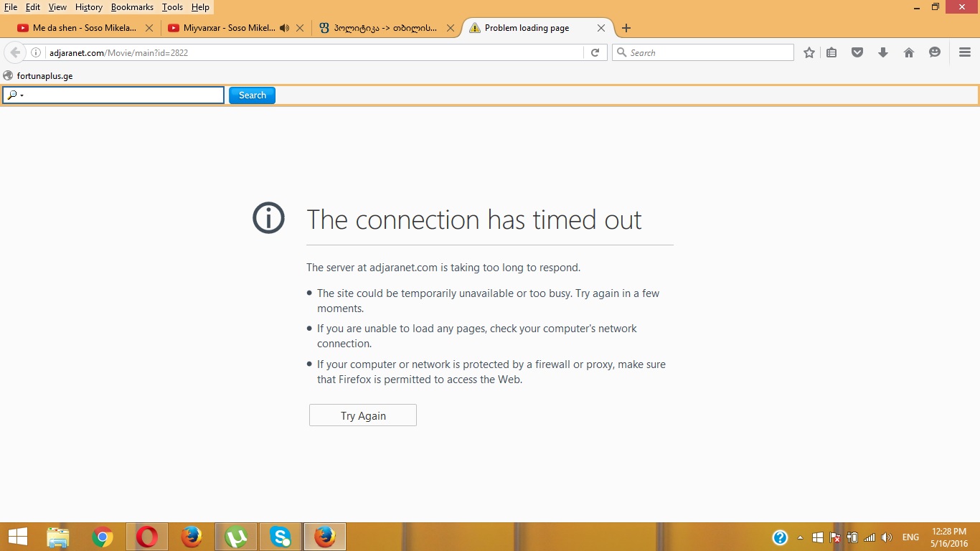980x551 pixels.
Task: Save the page to Pocket
Action: (x=857, y=52)
